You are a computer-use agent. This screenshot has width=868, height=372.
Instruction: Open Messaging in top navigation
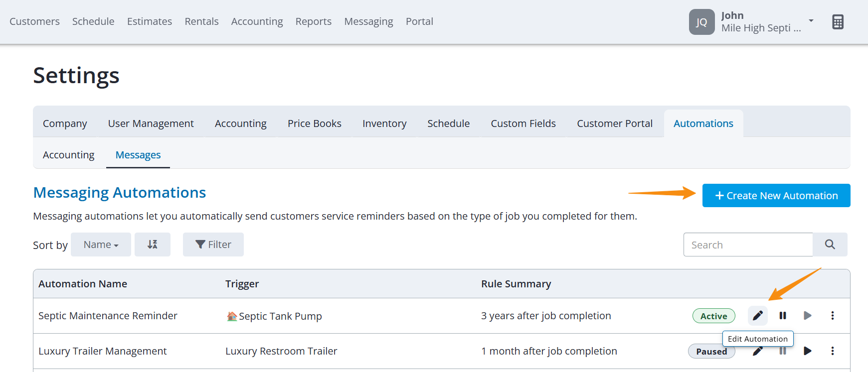pos(368,21)
